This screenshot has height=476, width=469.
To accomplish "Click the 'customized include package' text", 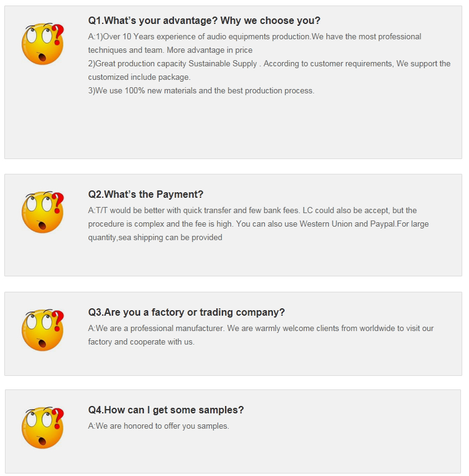I will point(140,77).
